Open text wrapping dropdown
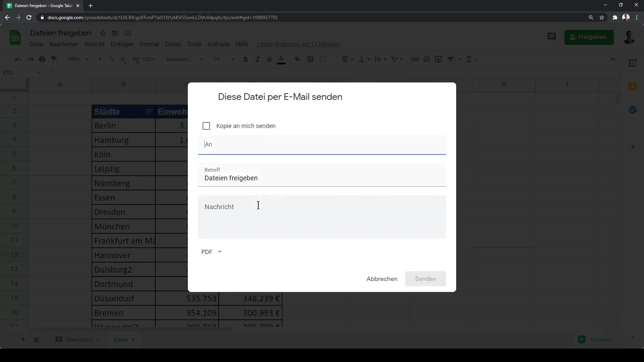644x362 pixels. click(380, 59)
